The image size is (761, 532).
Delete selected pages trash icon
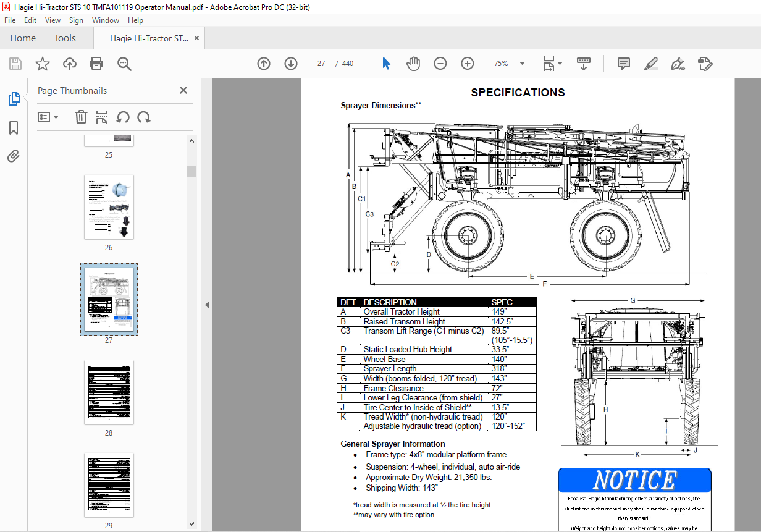tap(81, 117)
